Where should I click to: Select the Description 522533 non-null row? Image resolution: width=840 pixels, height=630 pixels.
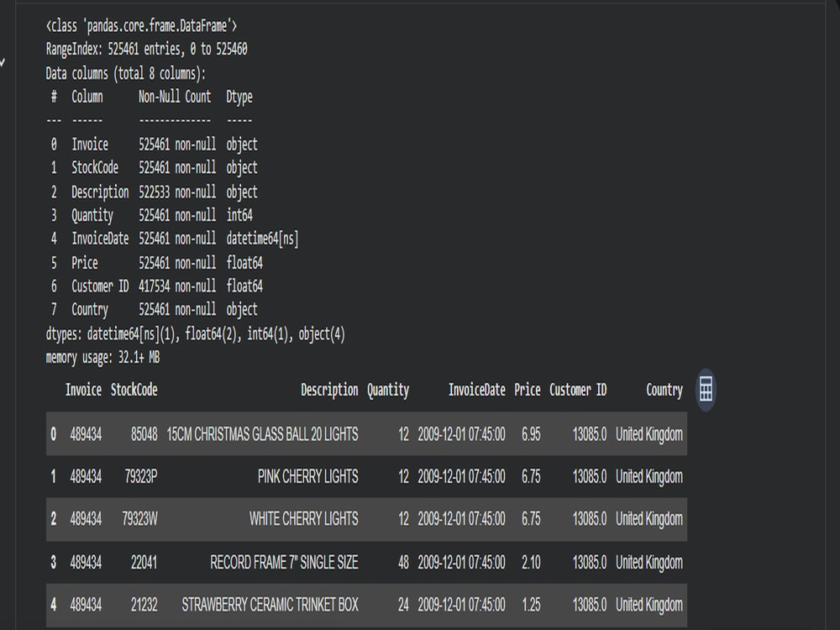pos(155,192)
